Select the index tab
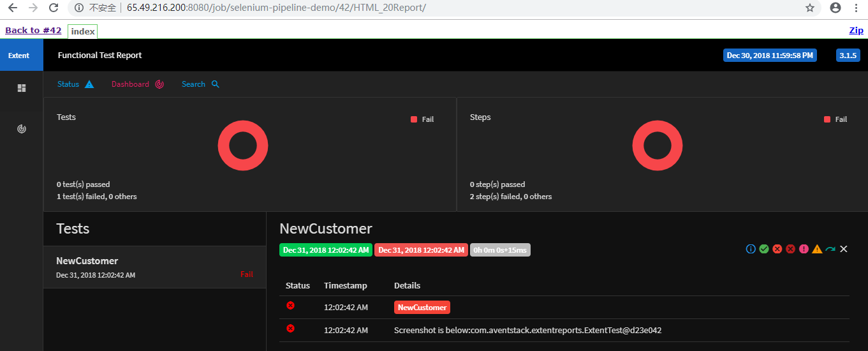Image resolution: width=868 pixels, height=351 pixels. pos(83,31)
